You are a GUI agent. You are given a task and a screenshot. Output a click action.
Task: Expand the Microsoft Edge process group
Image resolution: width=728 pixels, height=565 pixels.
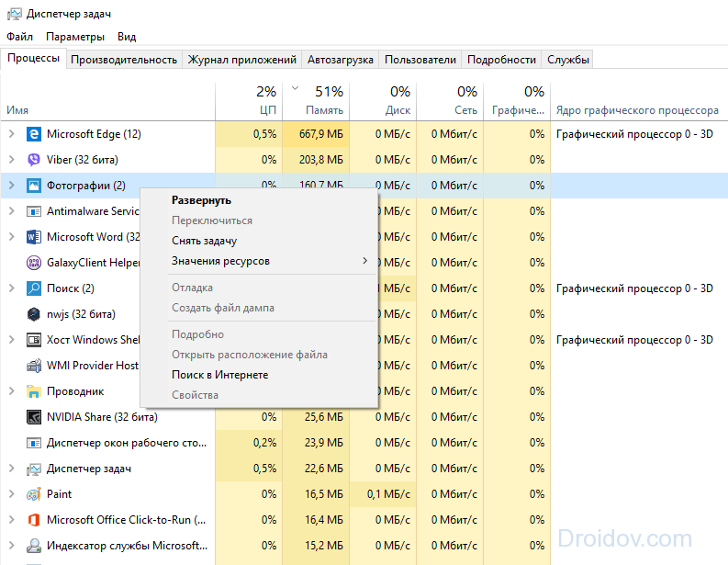pyautogui.click(x=12, y=134)
